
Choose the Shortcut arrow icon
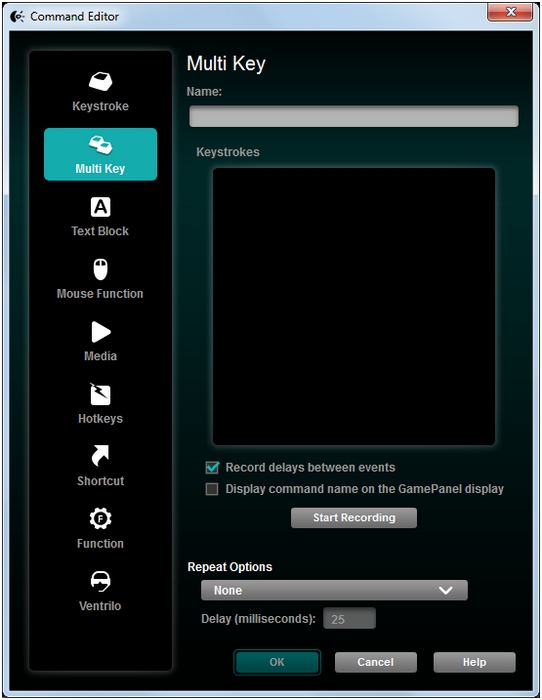(100, 455)
